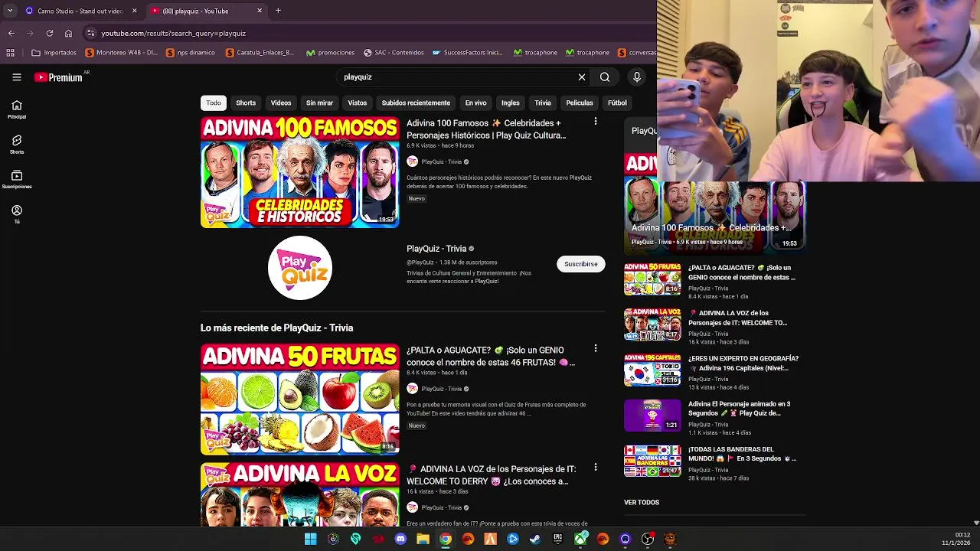
Task: Start voice search with the microphone icon
Action: (636, 77)
